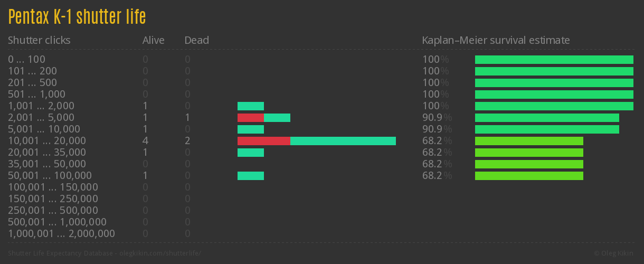644x264 pixels.
Task: Click the dead count "2" value
Action: click(x=187, y=141)
